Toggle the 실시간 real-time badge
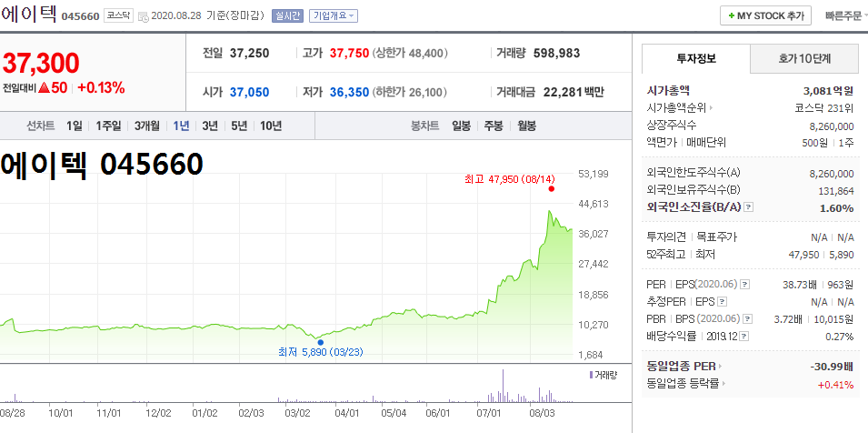The width and height of the screenshot is (868, 433). coord(286,15)
